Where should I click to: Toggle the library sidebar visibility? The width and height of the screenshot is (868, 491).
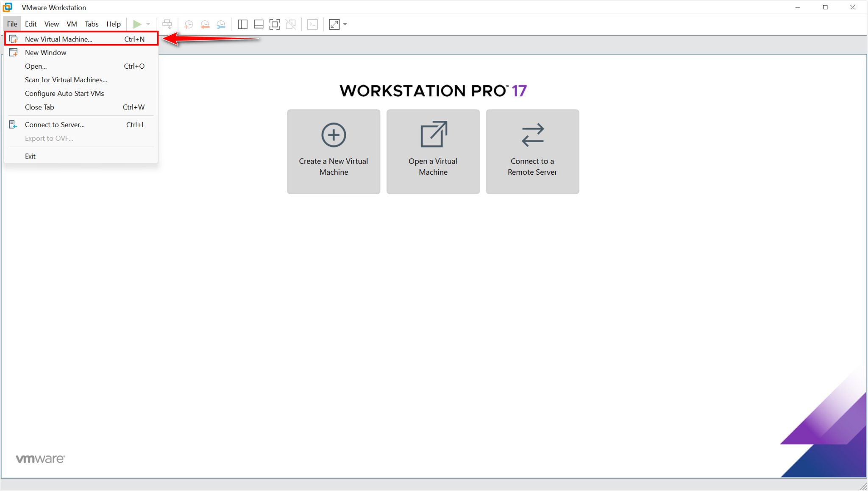click(242, 24)
